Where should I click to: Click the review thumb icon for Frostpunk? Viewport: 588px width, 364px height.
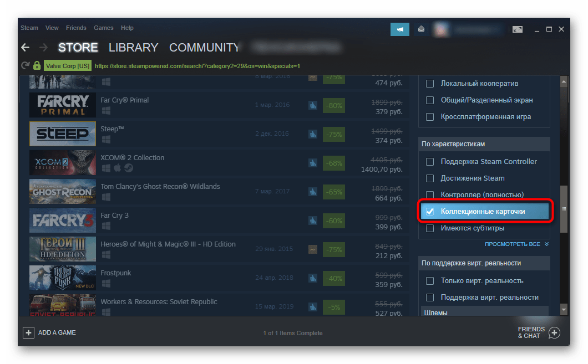click(x=313, y=278)
